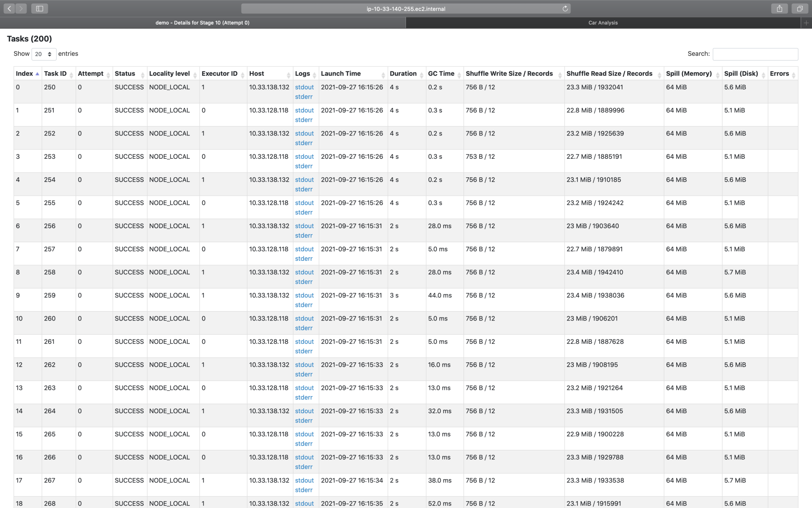
Task: Open the Share icon menu
Action: point(779,8)
